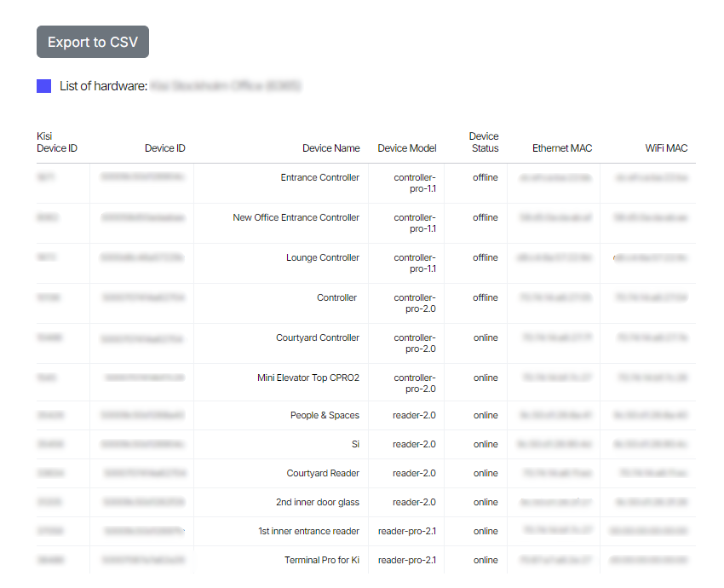724x588 pixels.
Task: Select Mini Elevator Top CPRO2 device name
Action: click(x=308, y=378)
